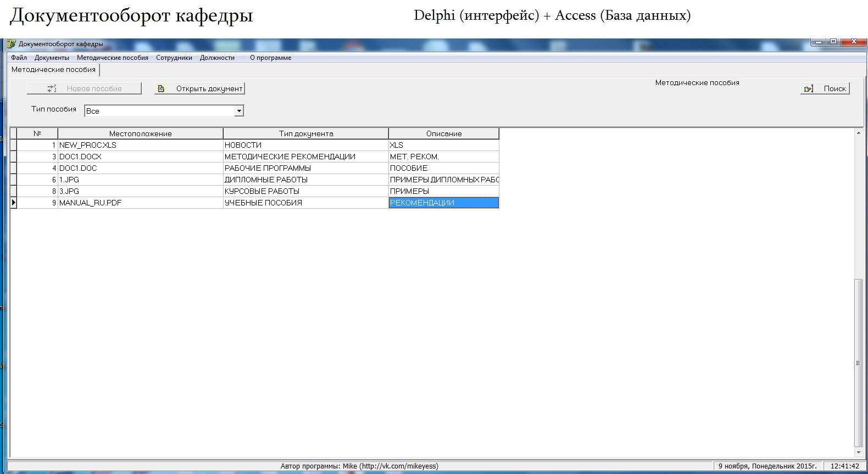This screenshot has width=868, height=474.
Task: Click the date panel in the status bar
Action: pos(767,466)
